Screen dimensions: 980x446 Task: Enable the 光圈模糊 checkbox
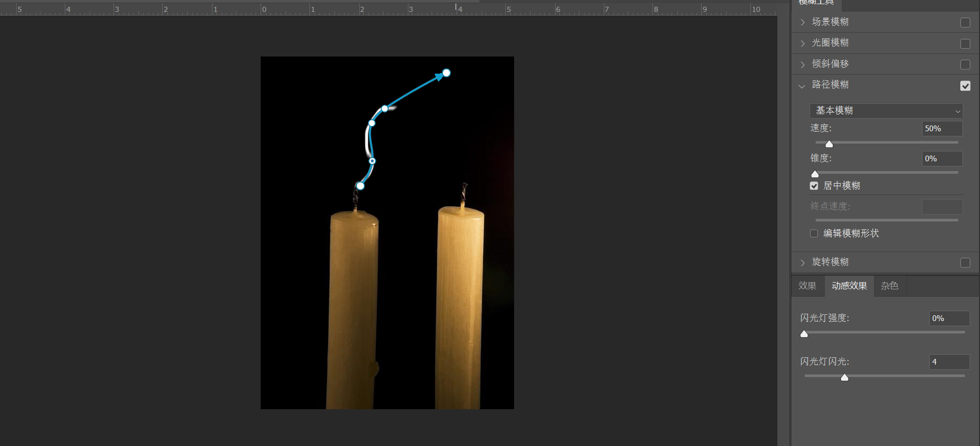[x=965, y=44]
